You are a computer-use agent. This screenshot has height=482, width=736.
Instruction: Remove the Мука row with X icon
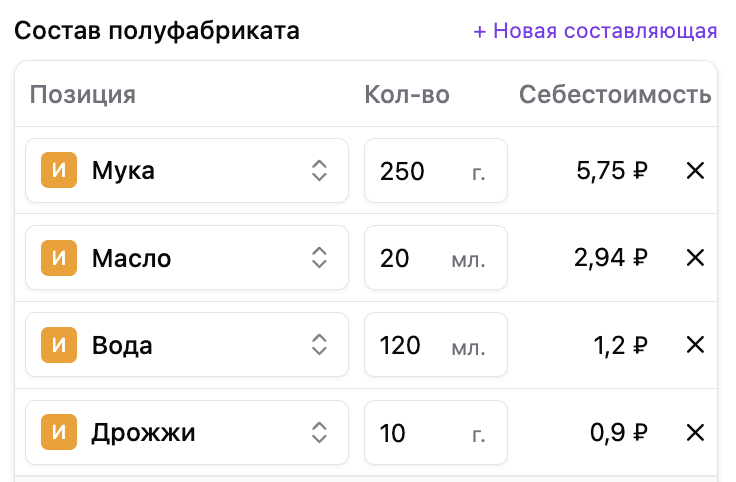[695, 170]
